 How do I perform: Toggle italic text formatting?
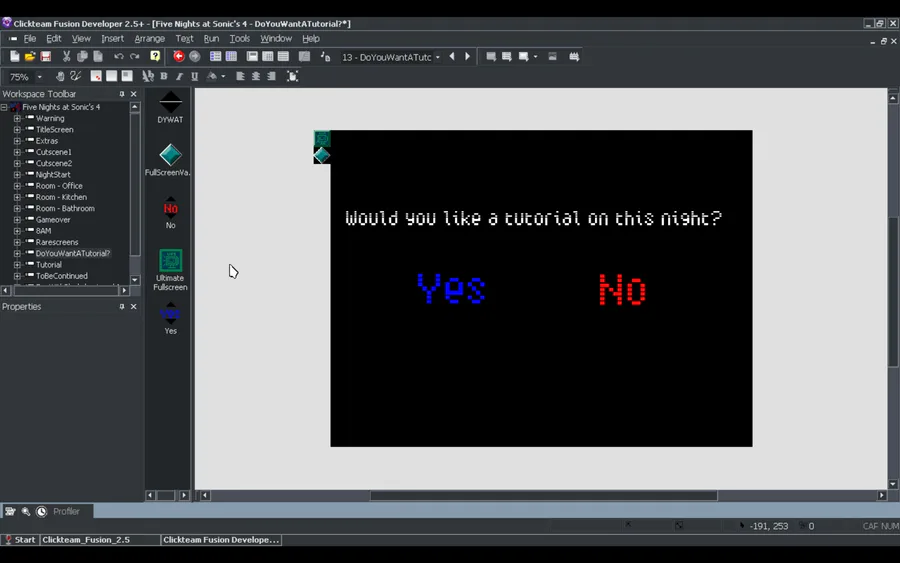179,76
